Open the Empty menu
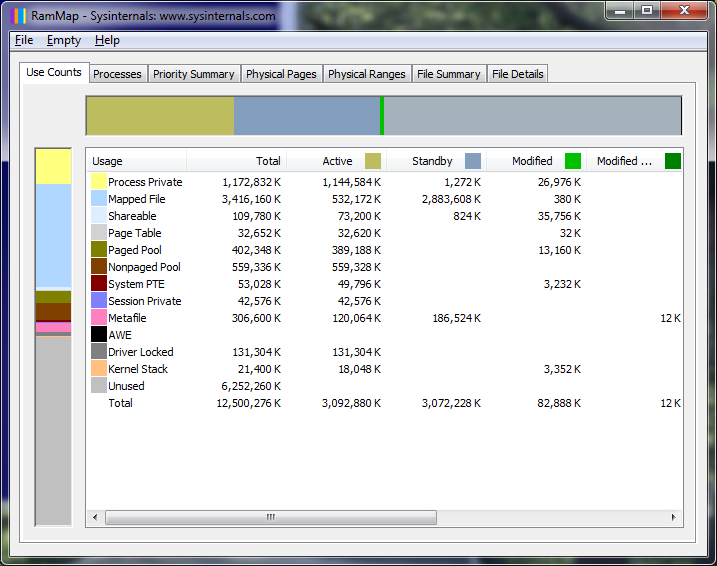 point(64,40)
